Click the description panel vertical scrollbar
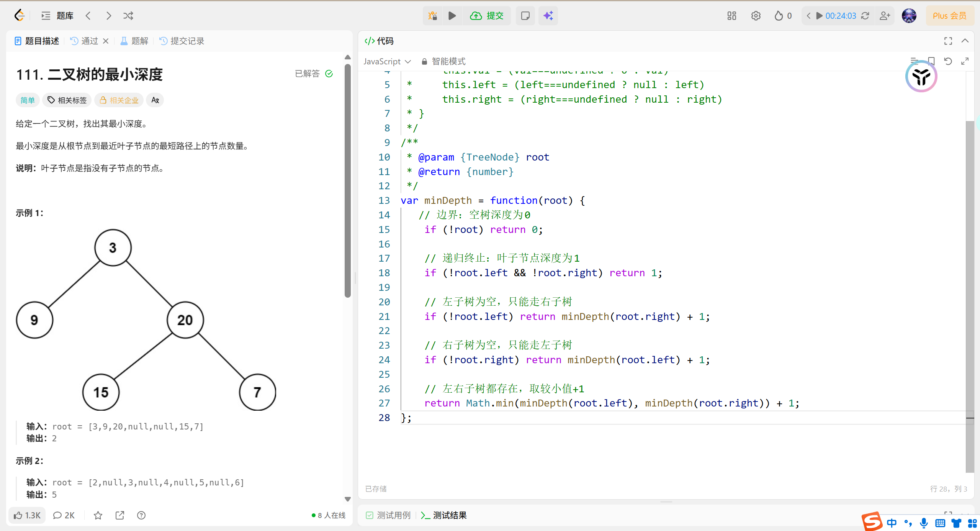This screenshot has width=980, height=531. (x=347, y=180)
